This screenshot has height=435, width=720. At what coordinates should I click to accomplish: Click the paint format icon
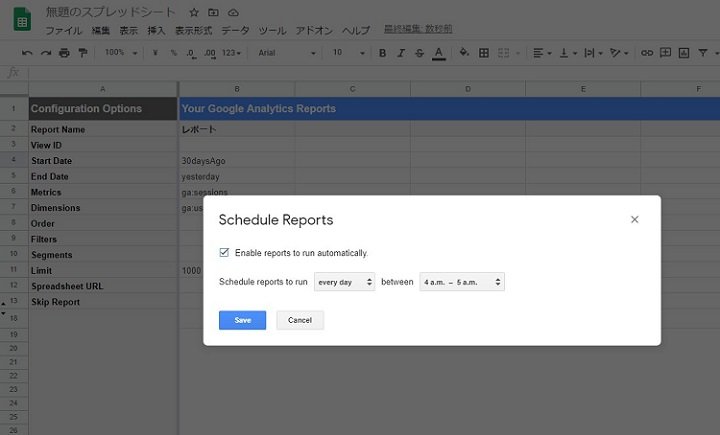point(83,53)
